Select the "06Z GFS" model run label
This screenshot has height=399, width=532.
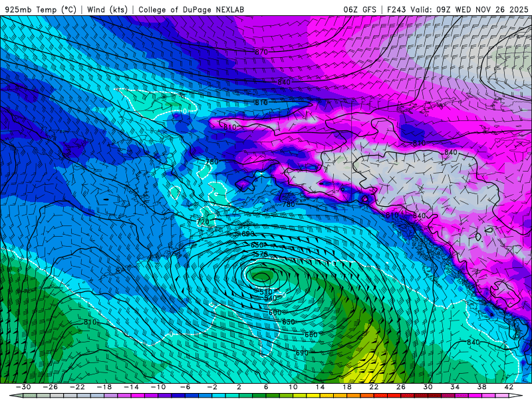360,10
